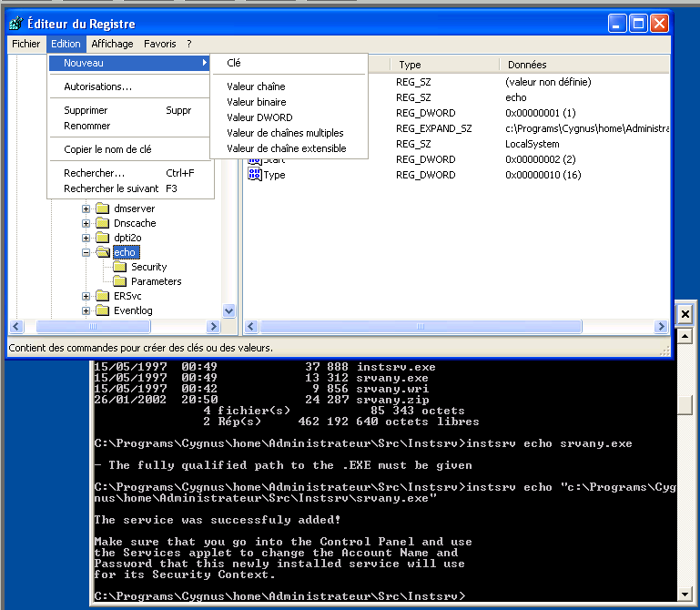Click the values pane horizontal scrollbar thumb
700x610 pixels.
(x=421, y=327)
